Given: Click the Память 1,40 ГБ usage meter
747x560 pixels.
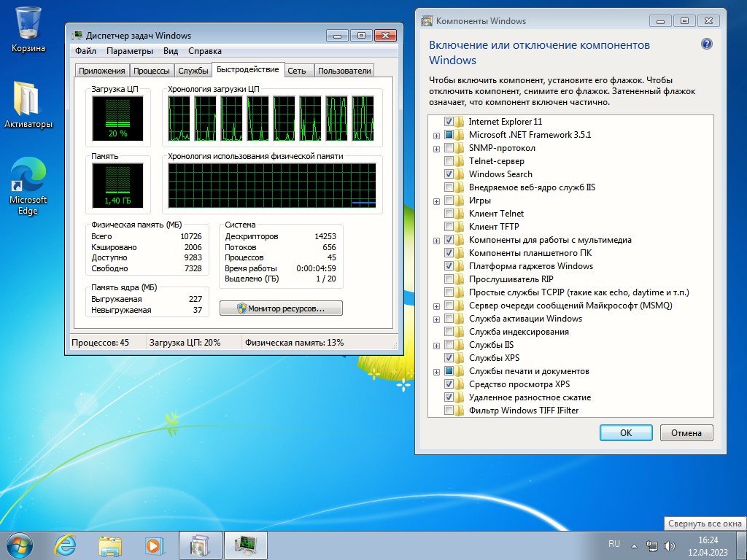Looking at the screenshot, I should [117, 186].
